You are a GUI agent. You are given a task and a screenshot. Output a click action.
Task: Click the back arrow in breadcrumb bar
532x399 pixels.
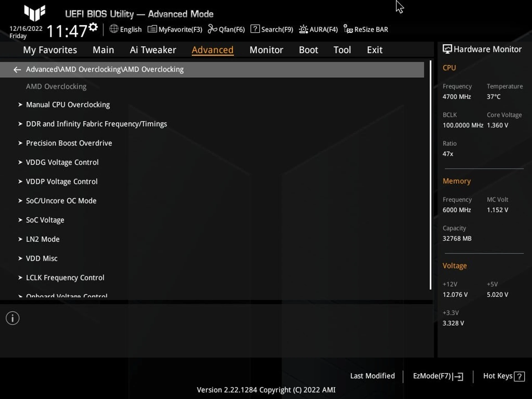click(x=17, y=70)
